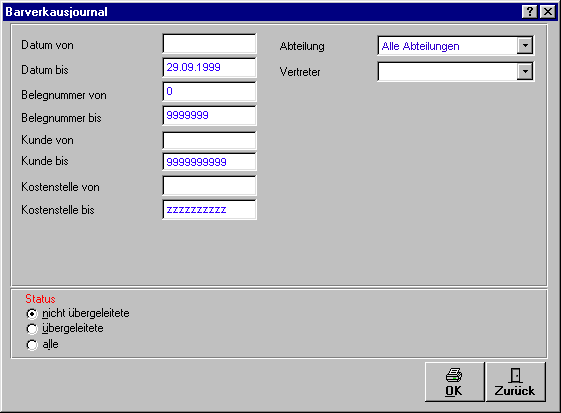Screen dimensions: 561x413
Task: Click the question mark help button
Action: (530, 12)
